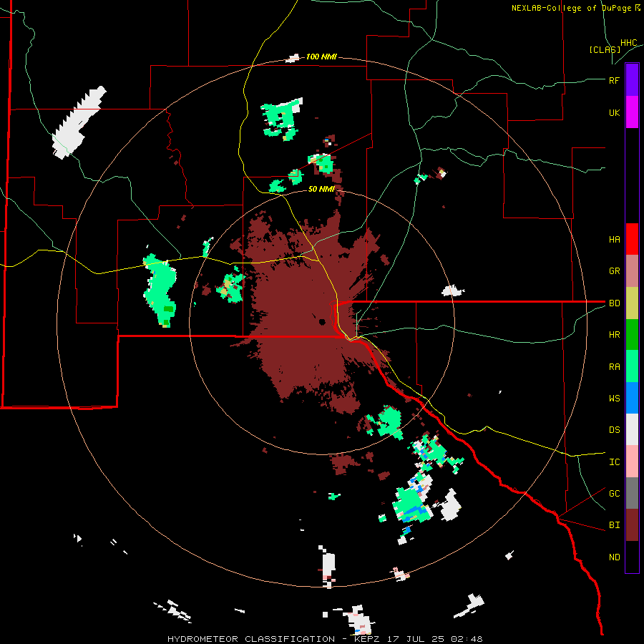This screenshot has width=644, height=644.
Task: Click the olive-yellow BD legend swatch
Action: (632, 303)
